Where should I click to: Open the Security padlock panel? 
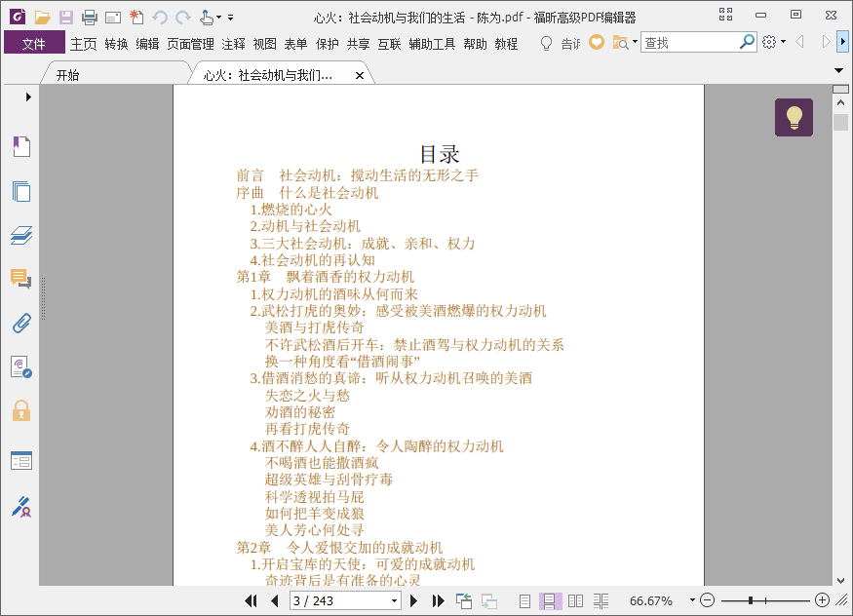click(x=21, y=411)
